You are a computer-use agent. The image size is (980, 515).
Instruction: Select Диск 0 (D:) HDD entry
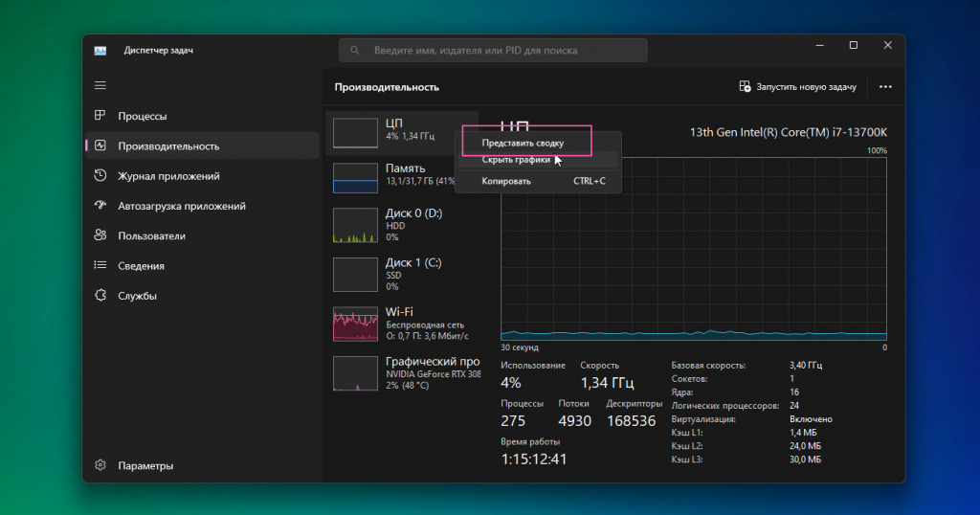(356, 225)
